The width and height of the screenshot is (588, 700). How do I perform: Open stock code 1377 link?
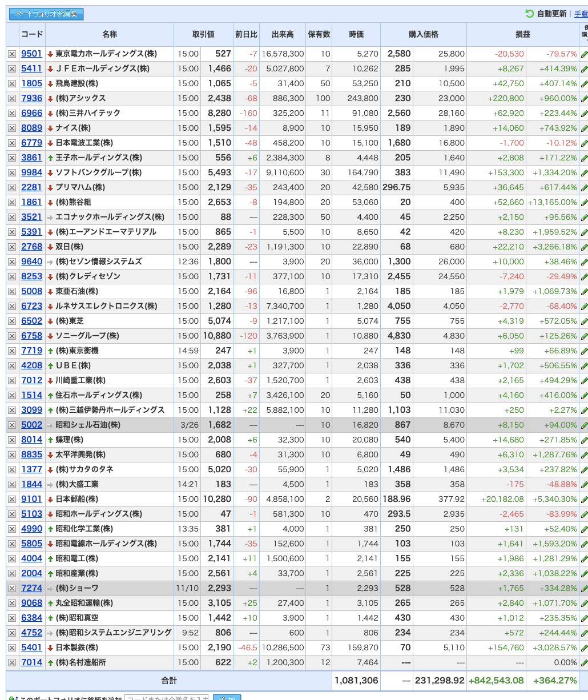[x=32, y=469]
